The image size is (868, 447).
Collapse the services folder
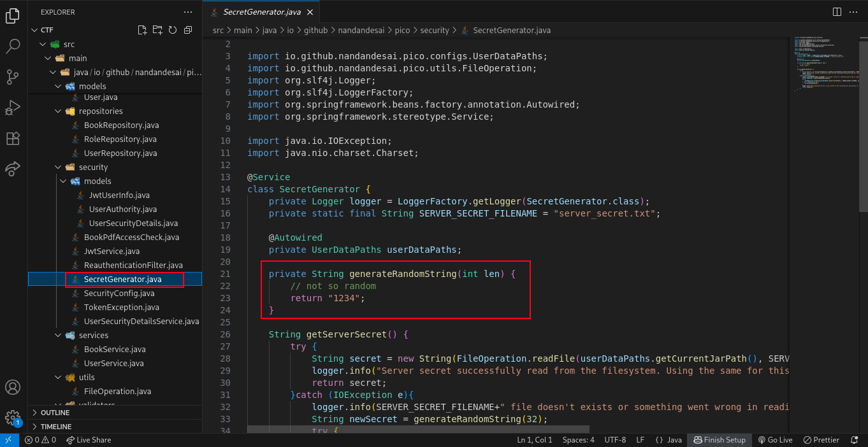coord(93,336)
